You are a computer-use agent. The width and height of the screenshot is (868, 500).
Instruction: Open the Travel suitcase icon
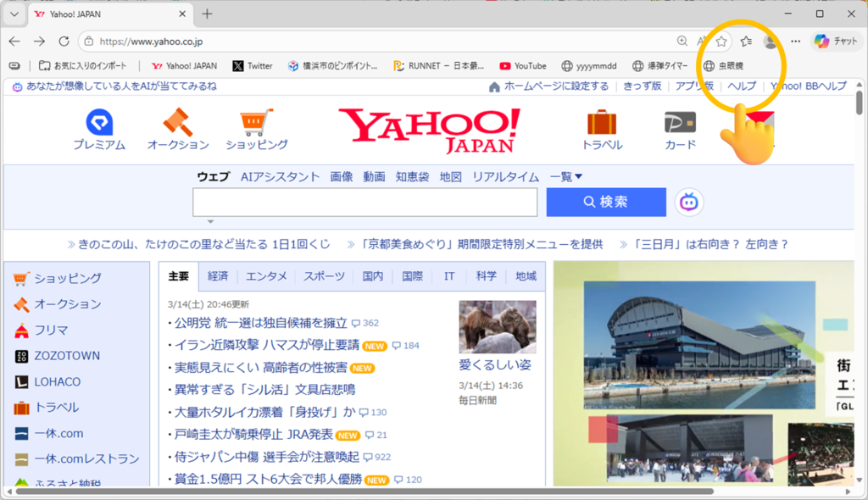point(602,123)
